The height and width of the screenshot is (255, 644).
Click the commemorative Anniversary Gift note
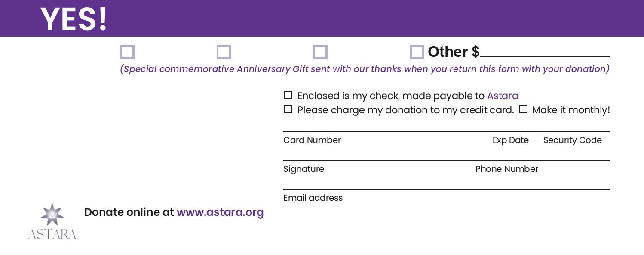tap(365, 69)
